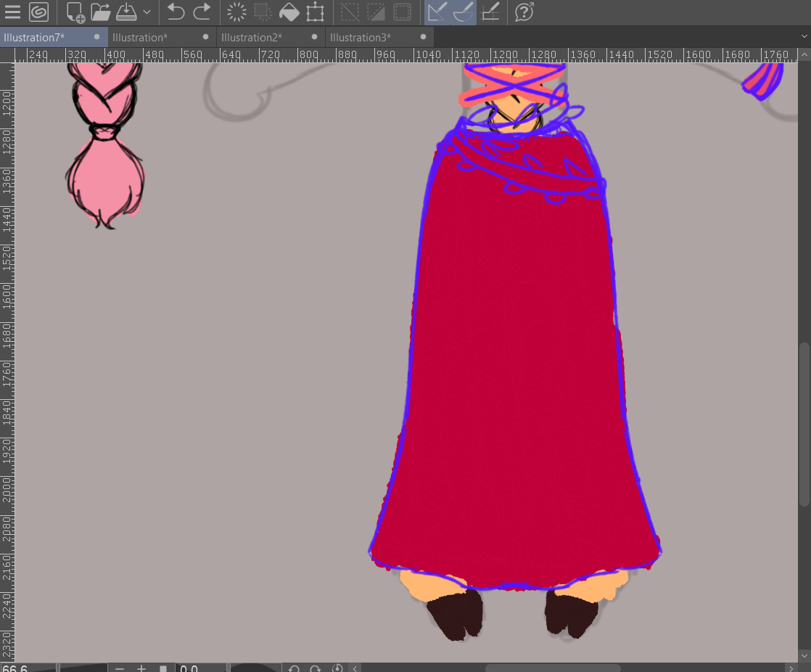Screen dimensions: 811x672
Task: Click the horizontal scrollbar thumb
Action: (x=553, y=668)
